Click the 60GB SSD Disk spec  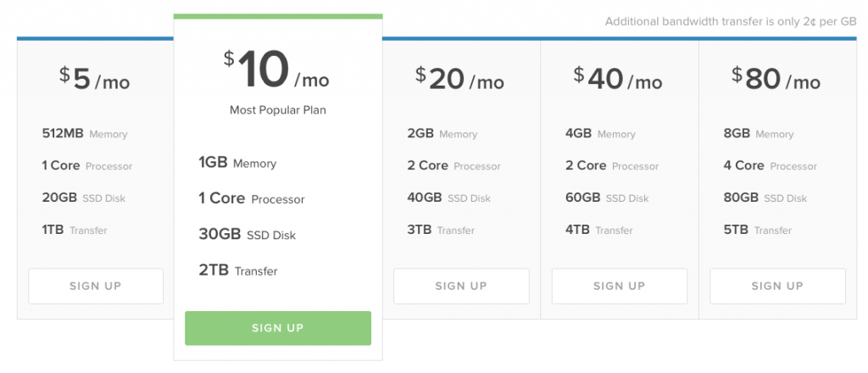[x=607, y=198]
